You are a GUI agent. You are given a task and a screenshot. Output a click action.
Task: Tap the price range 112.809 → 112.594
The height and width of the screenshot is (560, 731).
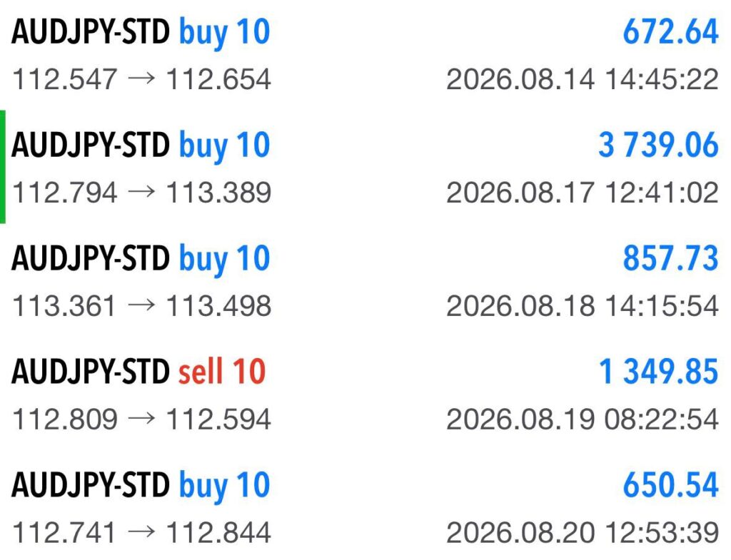pos(142,419)
